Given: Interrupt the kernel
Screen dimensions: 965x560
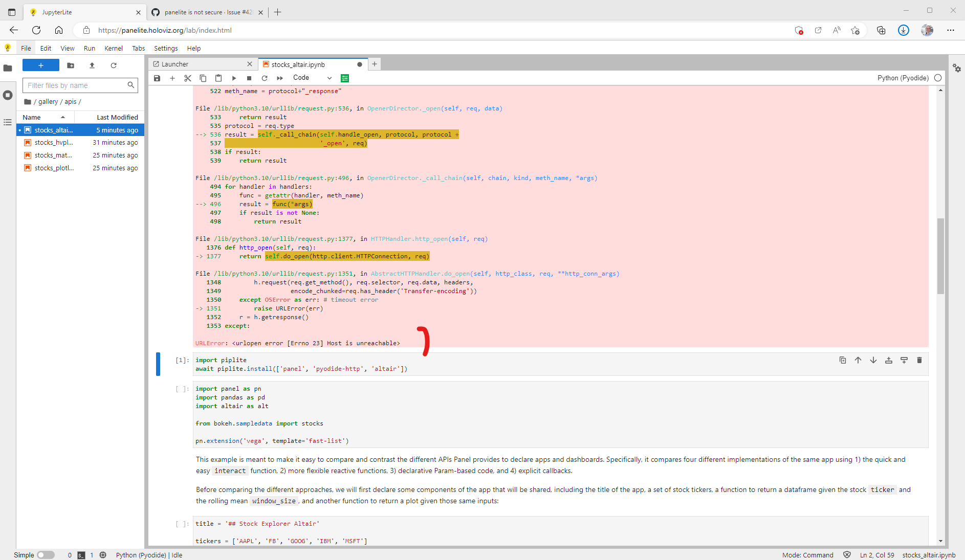Looking at the screenshot, I should [249, 78].
